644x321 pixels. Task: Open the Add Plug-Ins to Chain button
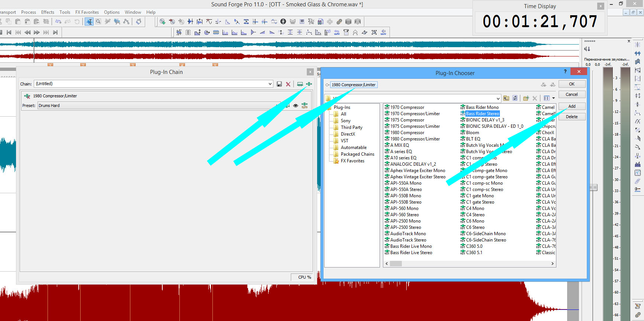pyautogui.click(x=309, y=84)
